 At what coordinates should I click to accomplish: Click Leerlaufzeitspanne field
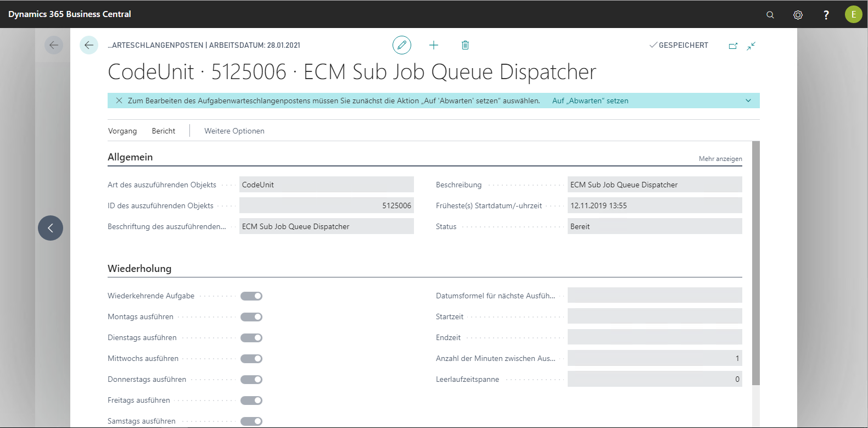click(x=655, y=379)
